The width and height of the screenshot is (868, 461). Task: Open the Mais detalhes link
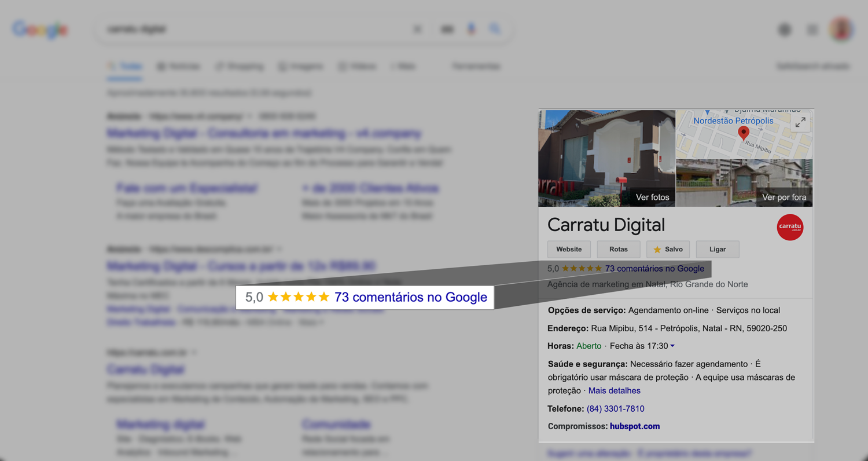pyautogui.click(x=615, y=390)
